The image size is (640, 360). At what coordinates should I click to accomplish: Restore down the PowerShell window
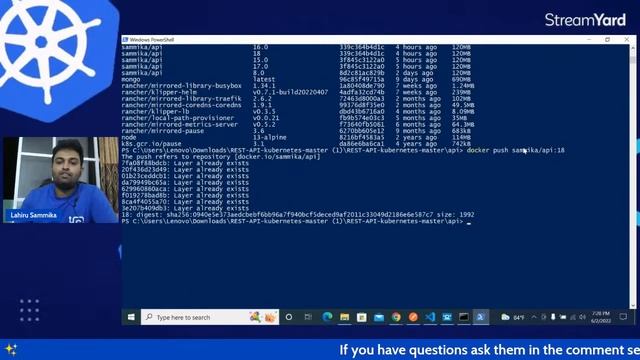click(x=607, y=40)
